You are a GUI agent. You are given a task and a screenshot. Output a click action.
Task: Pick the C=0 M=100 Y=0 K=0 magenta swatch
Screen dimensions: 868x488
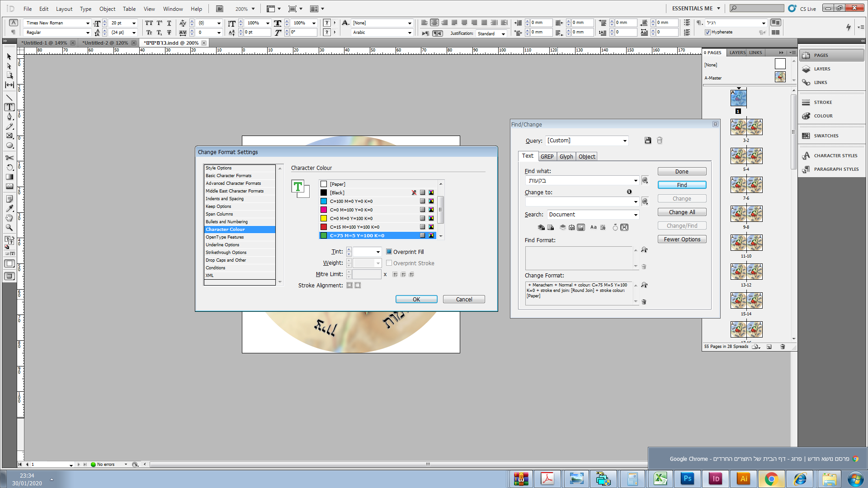[x=351, y=210]
